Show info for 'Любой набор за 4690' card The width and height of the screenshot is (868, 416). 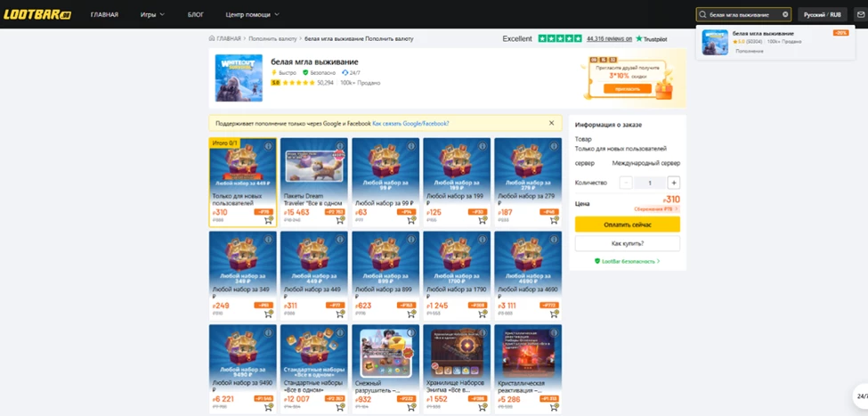coord(554,240)
